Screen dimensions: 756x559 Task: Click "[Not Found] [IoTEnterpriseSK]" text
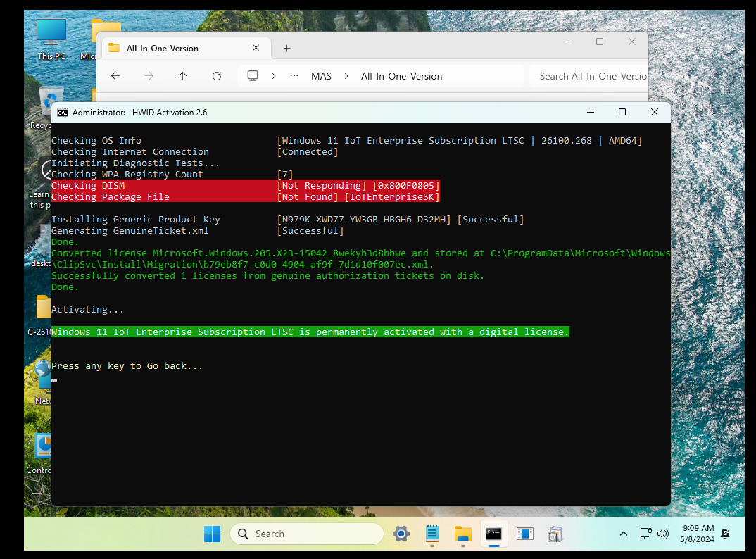(x=358, y=197)
